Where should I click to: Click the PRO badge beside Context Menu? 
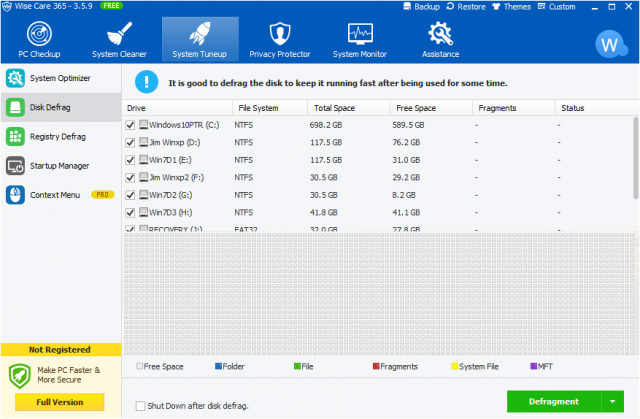coord(102,195)
